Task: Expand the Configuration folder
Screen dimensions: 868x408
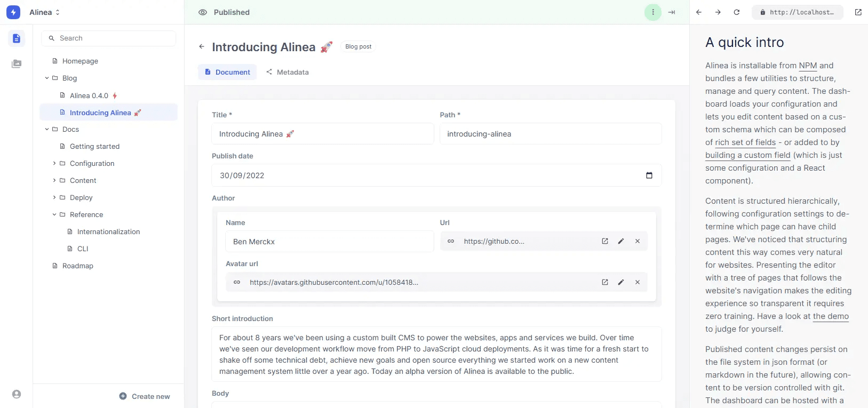Action: tap(54, 163)
